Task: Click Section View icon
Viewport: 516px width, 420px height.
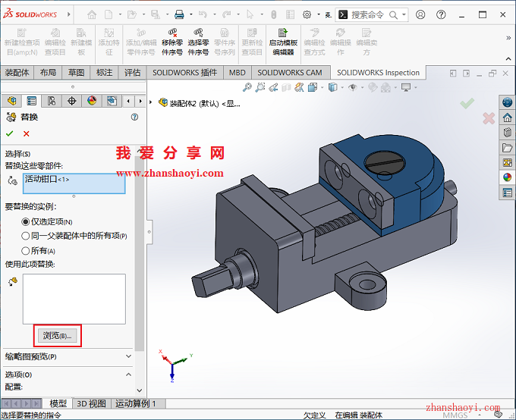Action: (286, 87)
